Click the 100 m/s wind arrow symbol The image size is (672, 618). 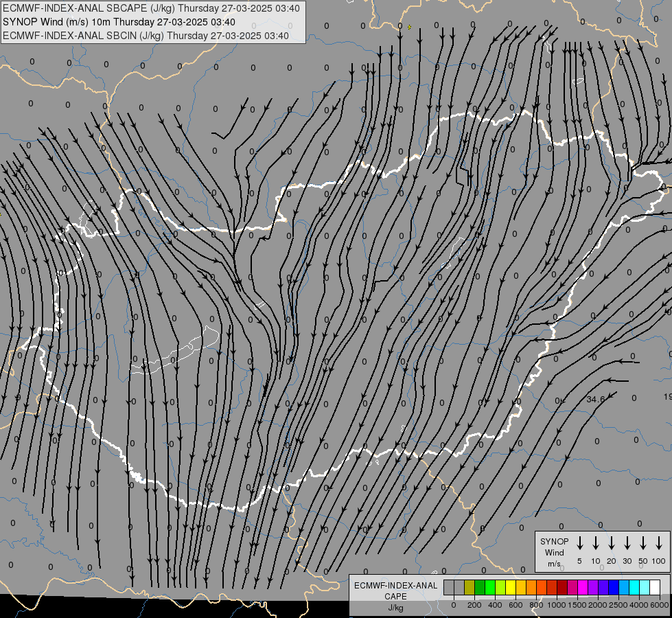(x=659, y=543)
